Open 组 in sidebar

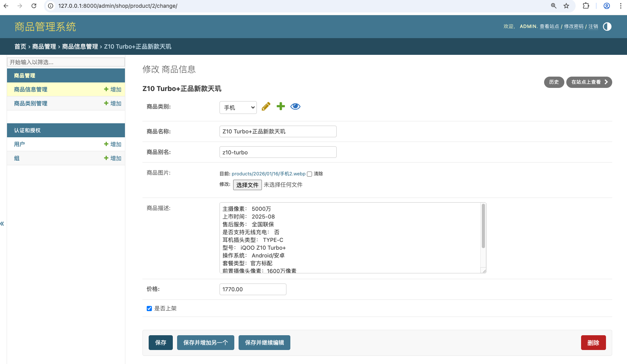click(x=17, y=158)
